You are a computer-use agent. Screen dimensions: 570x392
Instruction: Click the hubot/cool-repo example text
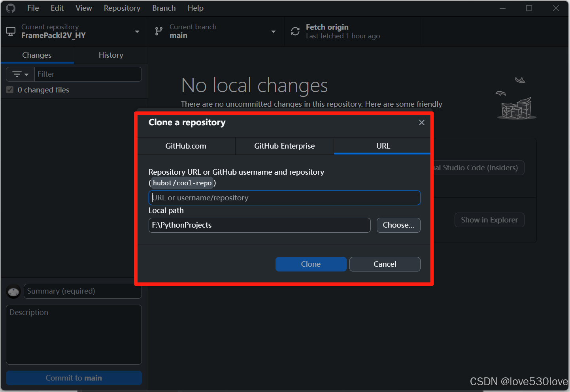point(182,183)
